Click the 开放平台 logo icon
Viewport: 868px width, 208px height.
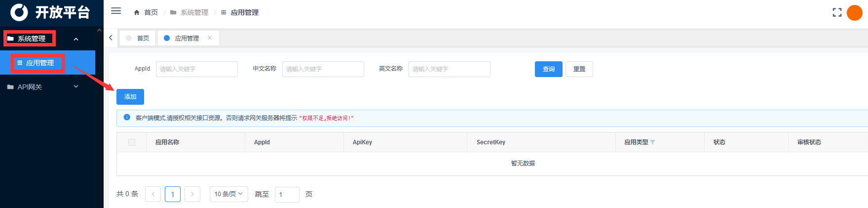point(19,12)
